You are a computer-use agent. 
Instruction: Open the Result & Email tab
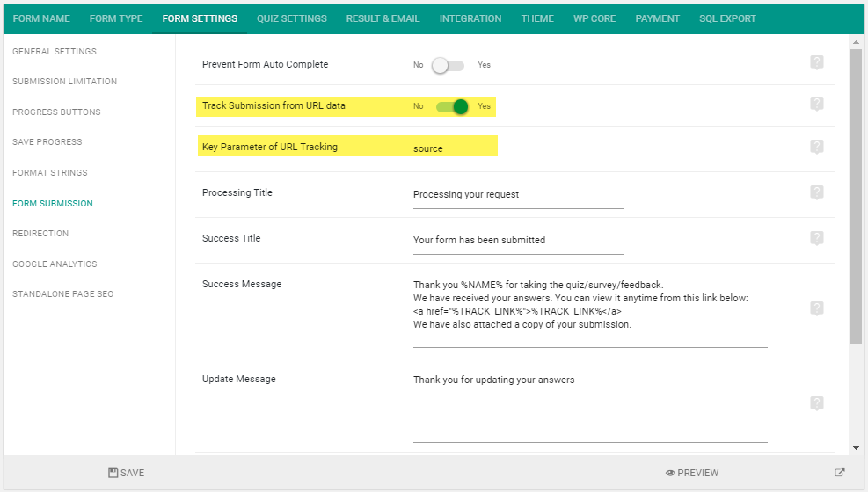coord(383,18)
